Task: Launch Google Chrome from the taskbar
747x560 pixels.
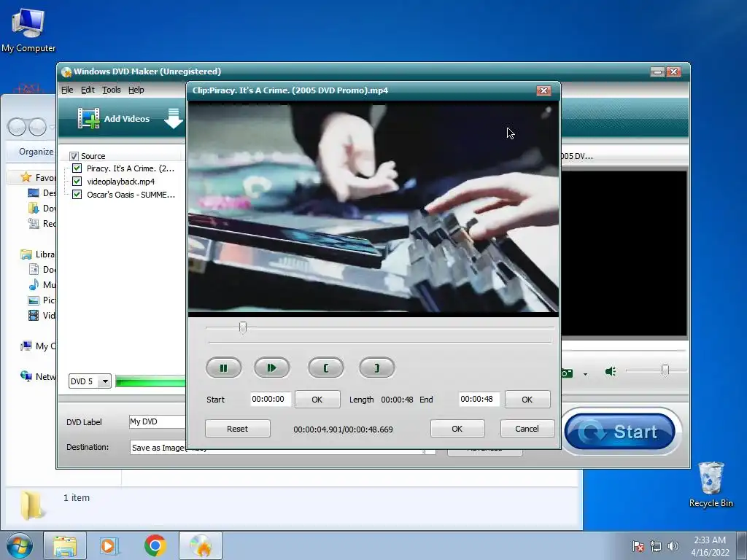Action: 155,545
